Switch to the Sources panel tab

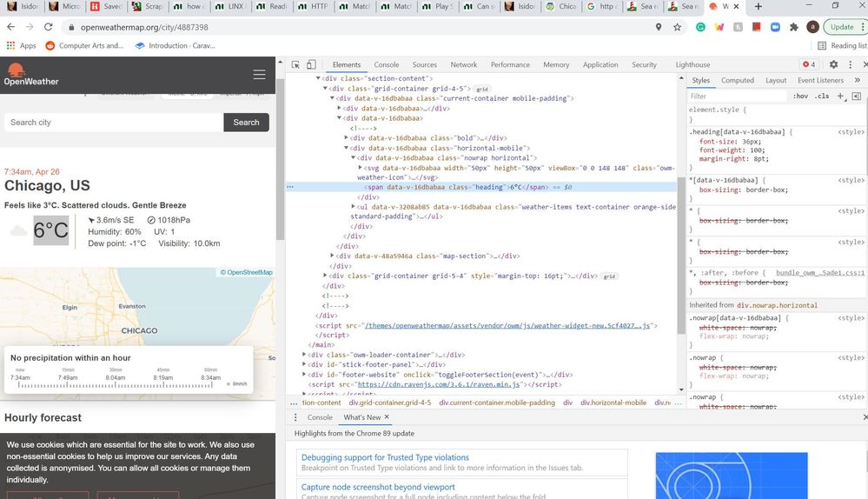click(425, 65)
